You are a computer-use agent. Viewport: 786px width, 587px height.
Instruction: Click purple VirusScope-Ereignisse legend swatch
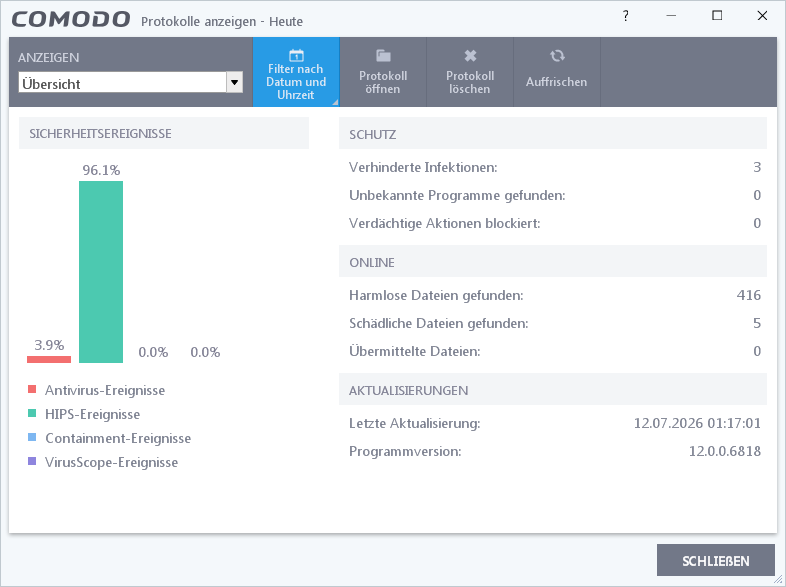[32, 461]
